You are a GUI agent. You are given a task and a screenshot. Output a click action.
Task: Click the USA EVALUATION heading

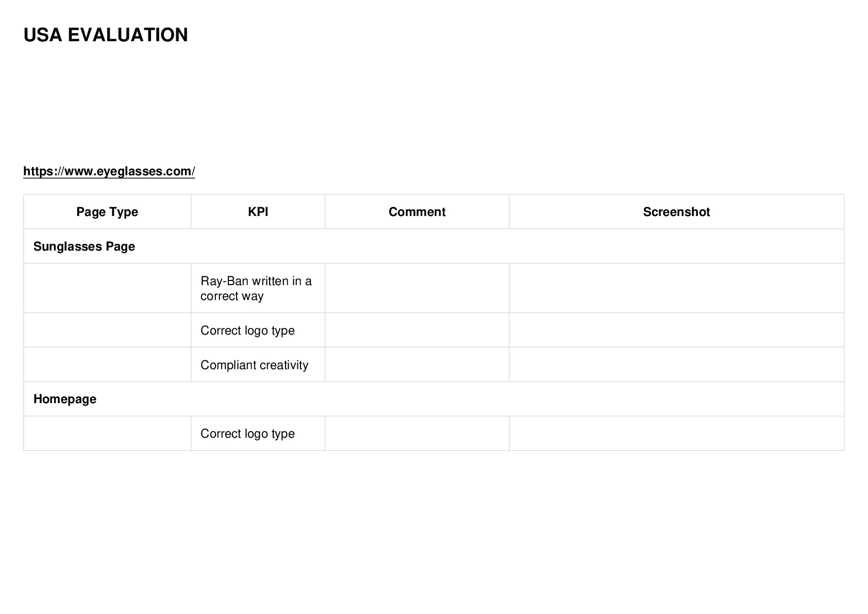pyautogui.click(x=106, y=35)
